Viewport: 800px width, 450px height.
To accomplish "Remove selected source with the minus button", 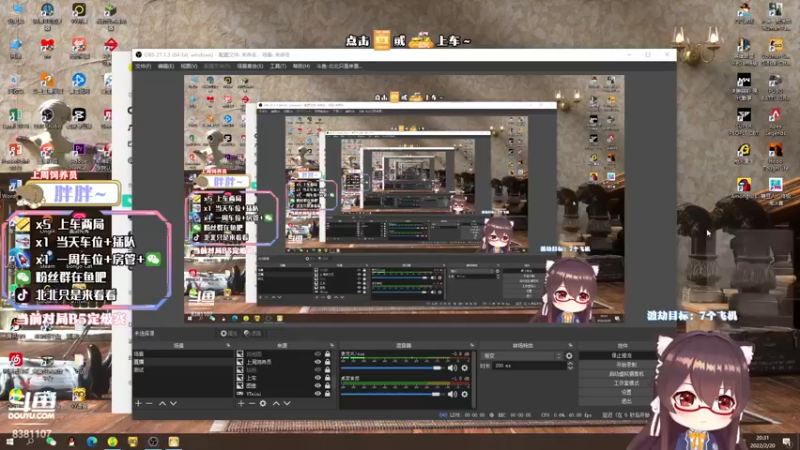I will 252,403.
